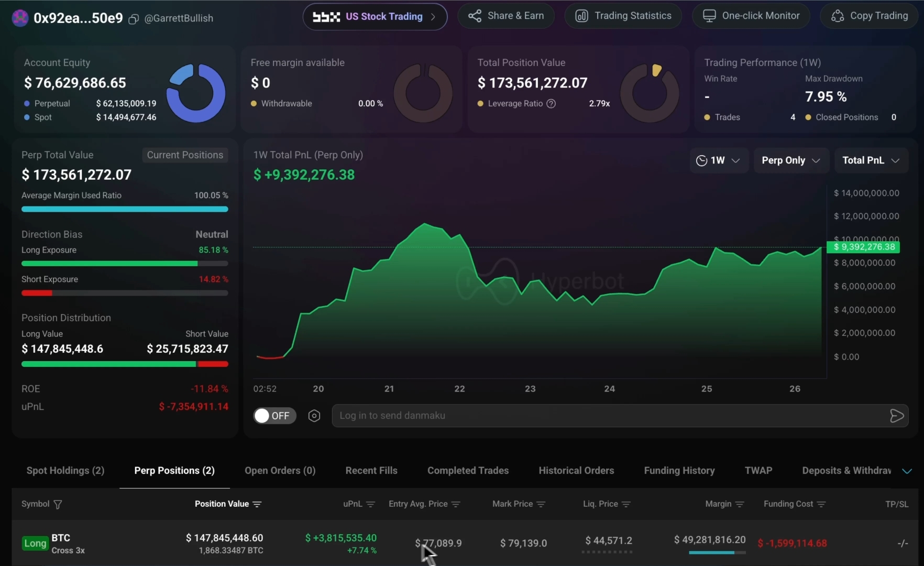
Task: Click the Leverage Ratio help question icon
Action: [551, 103]
